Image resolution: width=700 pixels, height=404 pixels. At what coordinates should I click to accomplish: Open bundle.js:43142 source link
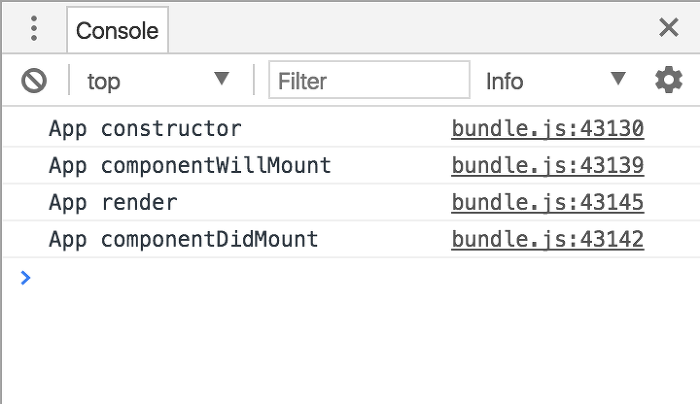[547, 239]
